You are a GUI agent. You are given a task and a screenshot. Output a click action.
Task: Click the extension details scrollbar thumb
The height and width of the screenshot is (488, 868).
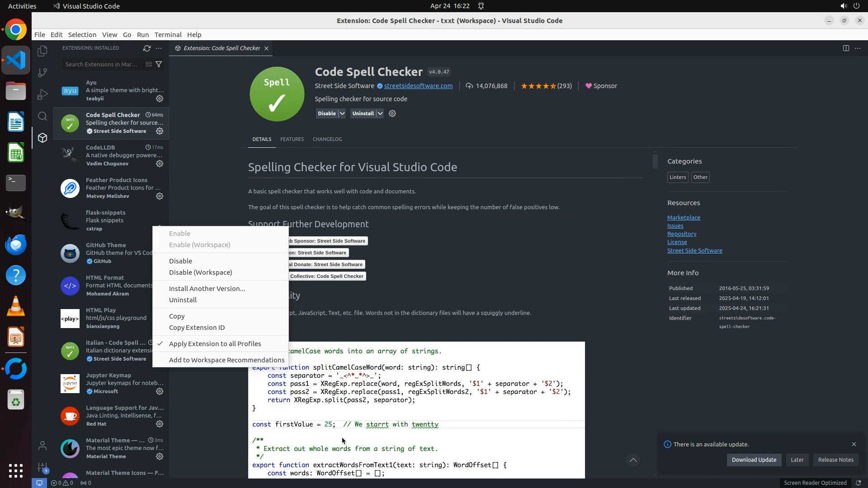pos(655,161)
